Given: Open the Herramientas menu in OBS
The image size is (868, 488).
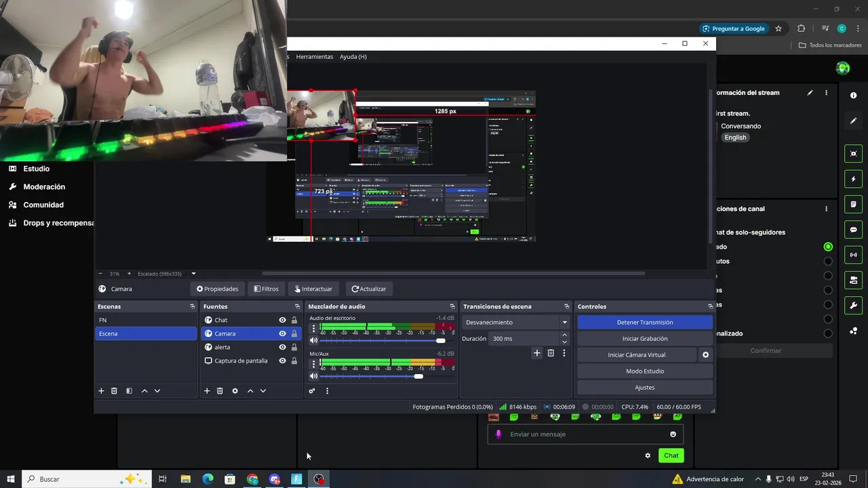Looking at the screenshot, I should click(315, 57).
